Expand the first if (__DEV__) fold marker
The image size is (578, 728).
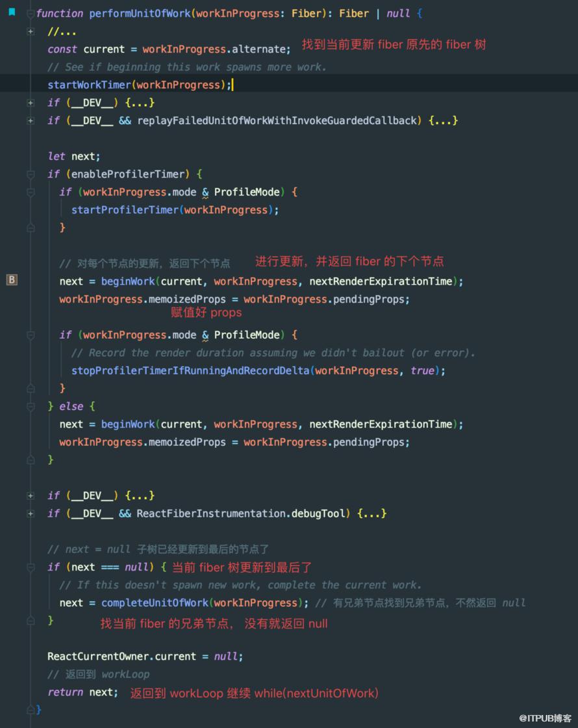(x=31, y=103)
